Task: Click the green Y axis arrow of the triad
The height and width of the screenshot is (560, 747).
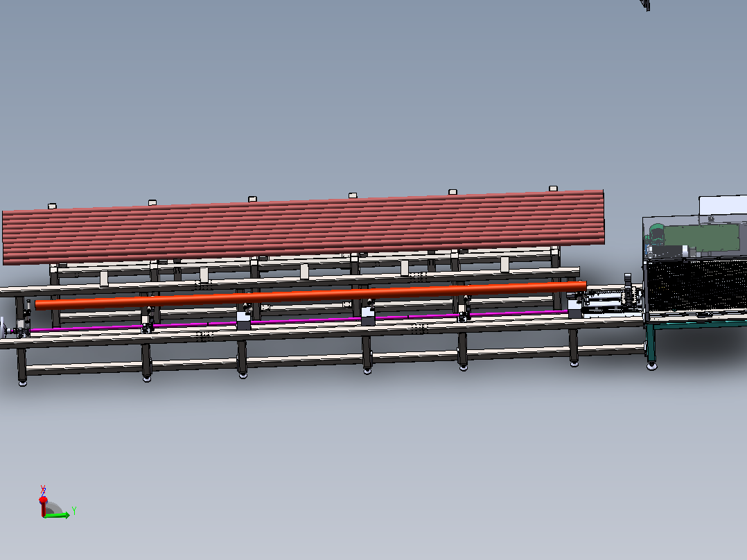Action: (x=58, y=515)
